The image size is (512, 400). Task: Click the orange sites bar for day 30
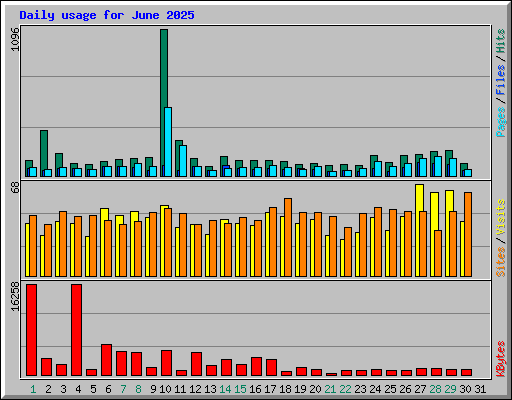pyautogui.click(x=468, y=234)
